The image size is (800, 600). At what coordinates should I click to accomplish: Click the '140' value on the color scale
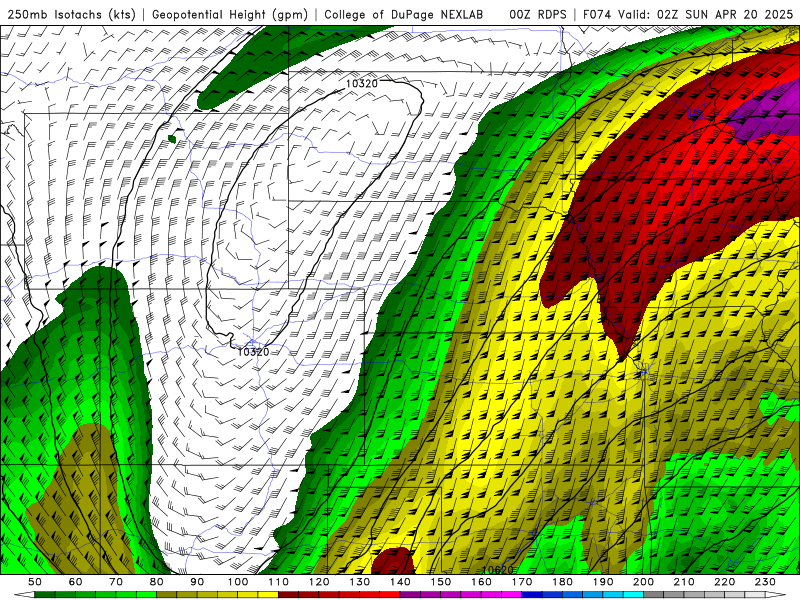400,582
